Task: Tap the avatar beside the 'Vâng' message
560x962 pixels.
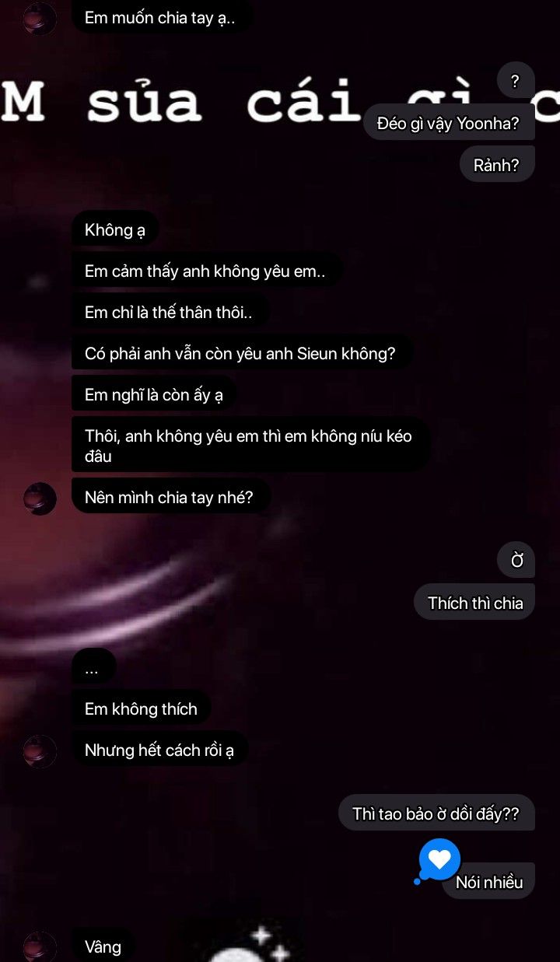Action: pyautogui.click(x=40, y=946)
